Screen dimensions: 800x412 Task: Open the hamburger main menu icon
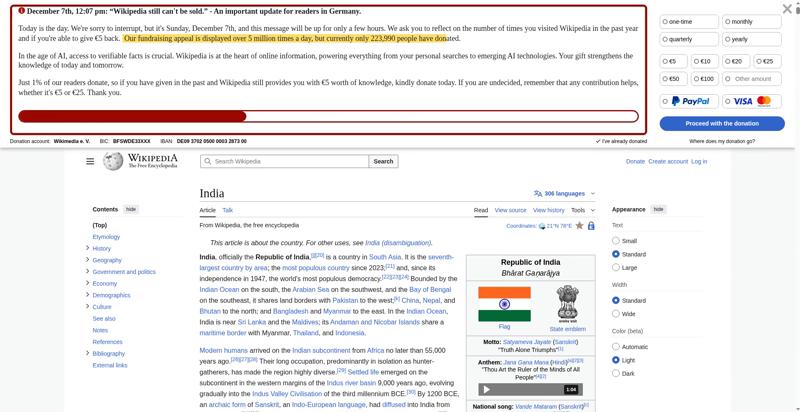(90, 161)
